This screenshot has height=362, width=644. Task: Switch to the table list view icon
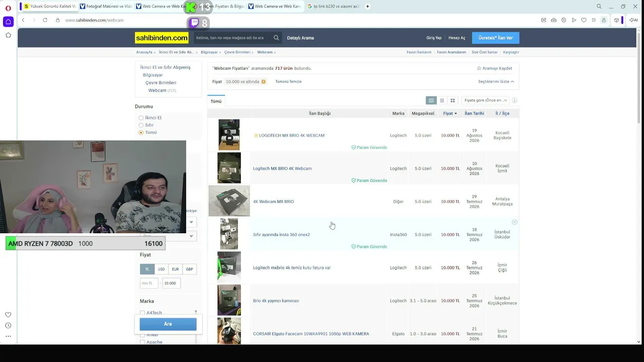431,101
